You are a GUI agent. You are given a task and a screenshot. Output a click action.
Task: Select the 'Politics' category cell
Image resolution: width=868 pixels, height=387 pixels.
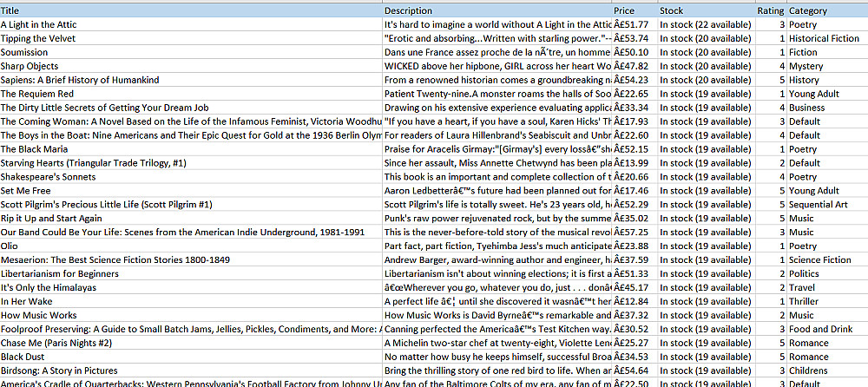[x=827, y=273]
